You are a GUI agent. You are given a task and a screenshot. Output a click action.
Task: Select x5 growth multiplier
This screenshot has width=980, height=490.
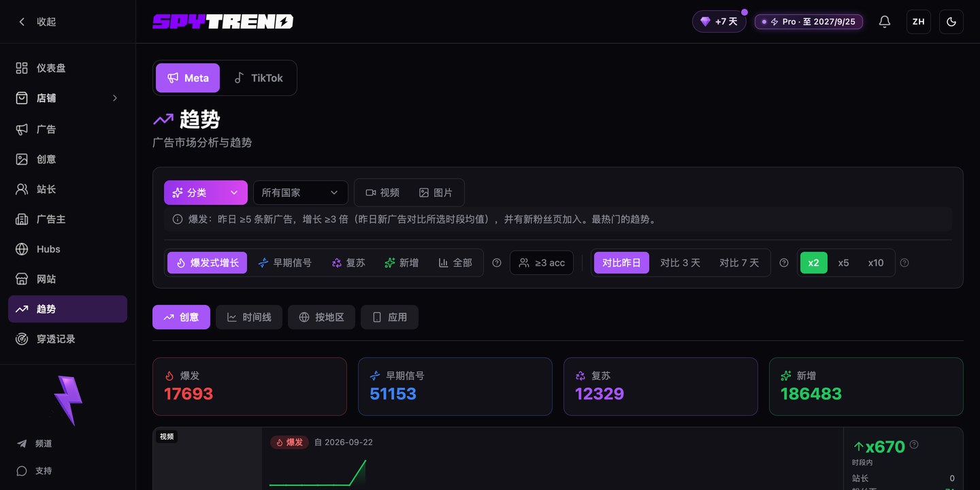(x=844, y=263)
